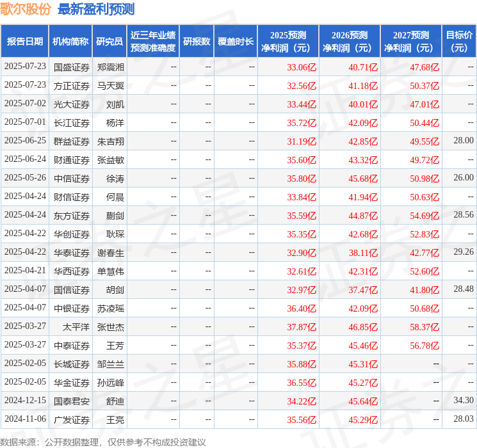Click the 58.37亿 forecast value
Viewport: 477px width, 448px height.
pyautogui.click(x=424, y=327)
